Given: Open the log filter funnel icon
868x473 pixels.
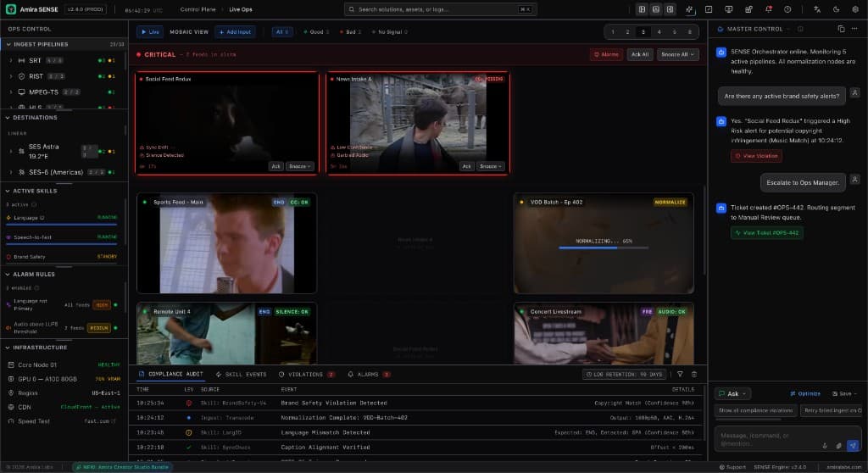Looking at the screenshot, I should point(680,375).
